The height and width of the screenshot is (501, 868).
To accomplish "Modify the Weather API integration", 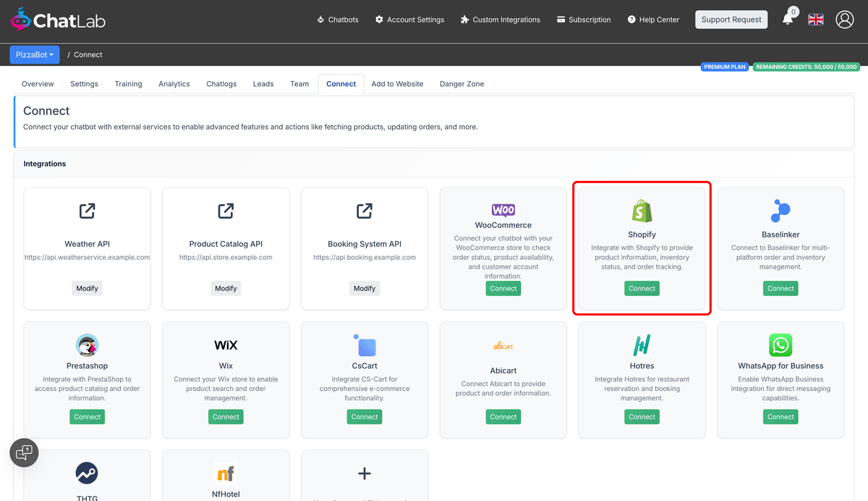I will pos(87,288).
